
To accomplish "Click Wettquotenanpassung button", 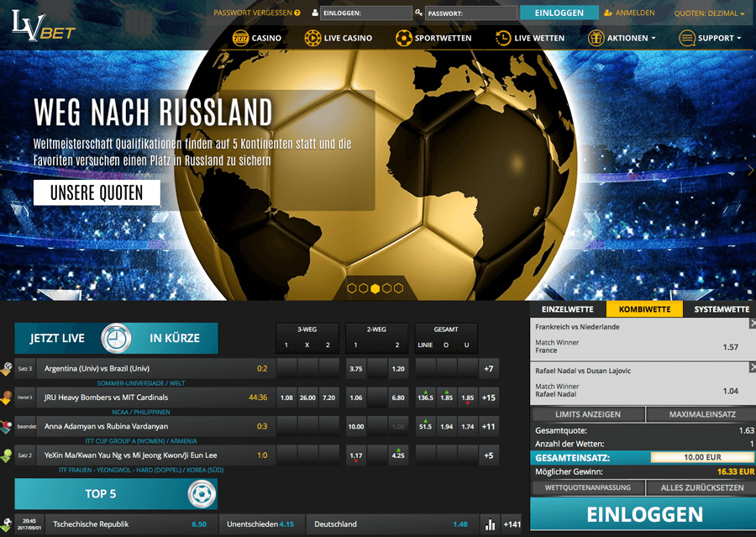I will [588, 487].
